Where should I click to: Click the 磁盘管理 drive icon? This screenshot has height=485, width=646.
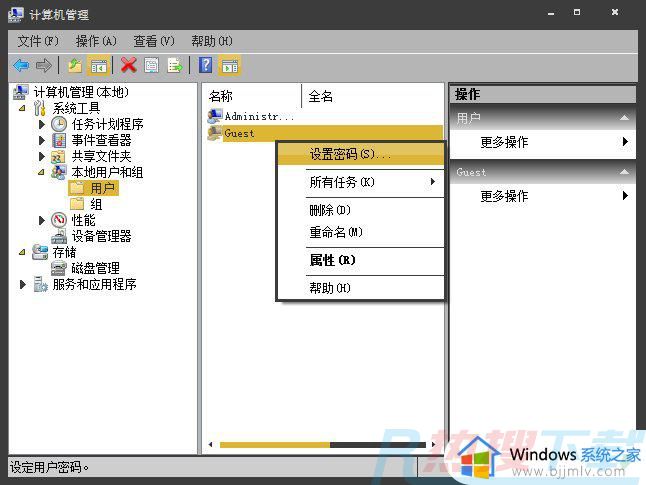[59, 268]
